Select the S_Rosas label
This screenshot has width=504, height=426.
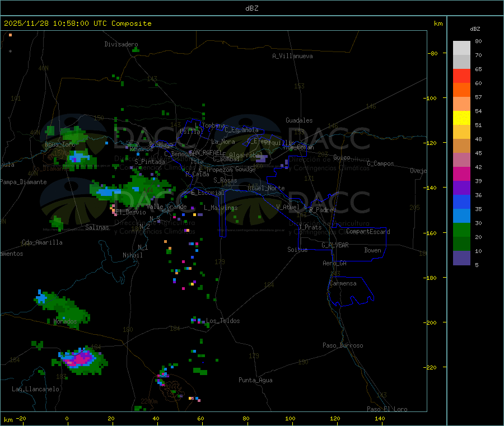point(225,180)
